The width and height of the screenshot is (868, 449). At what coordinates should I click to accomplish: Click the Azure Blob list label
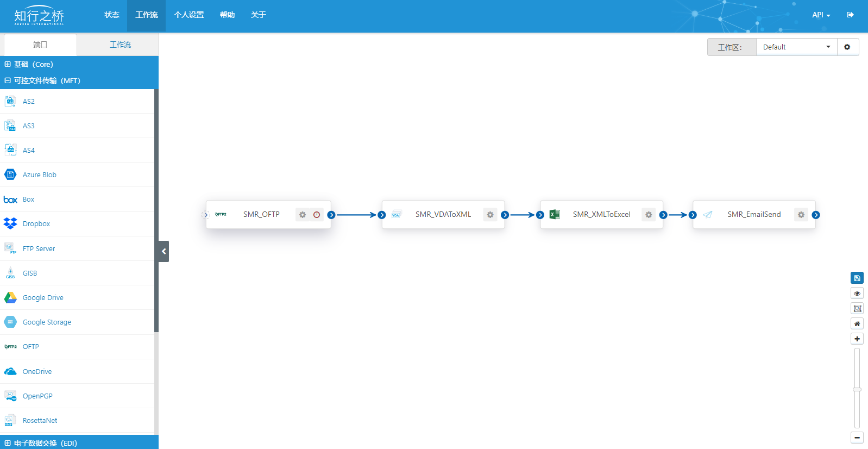[40, 174]
